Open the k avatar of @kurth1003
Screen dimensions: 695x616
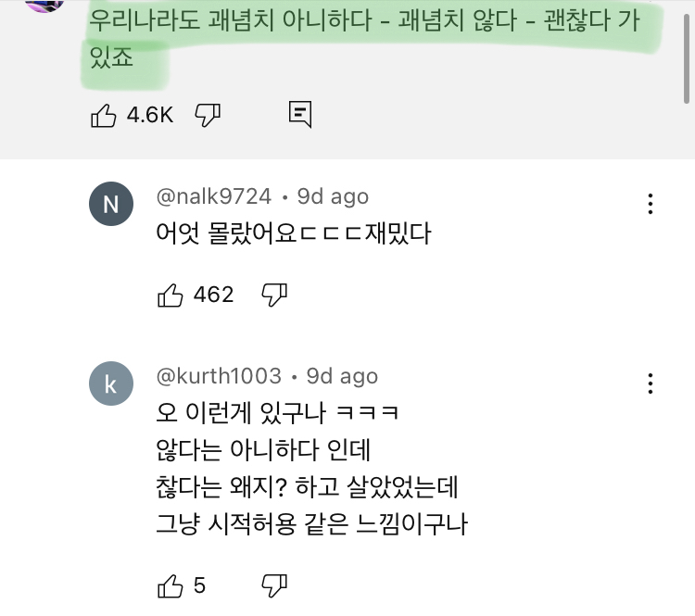110,384
